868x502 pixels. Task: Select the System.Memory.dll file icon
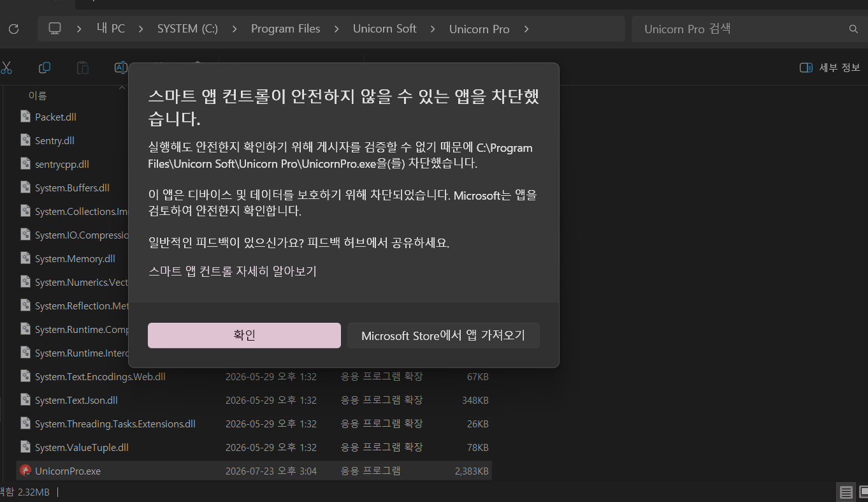pyautogui.click(x=25, y=258)
